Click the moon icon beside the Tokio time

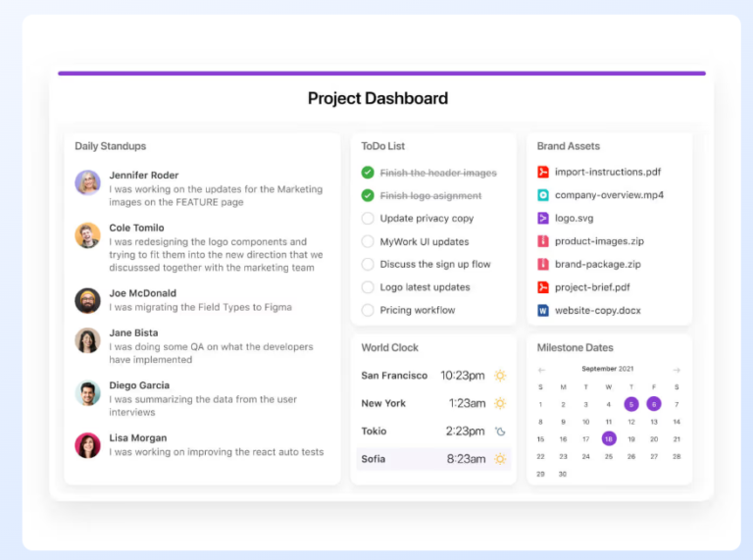(500, 432)
